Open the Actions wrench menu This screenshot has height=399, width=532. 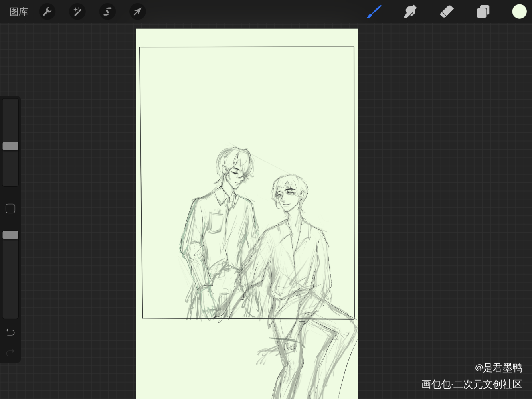(x=47, y=12)
